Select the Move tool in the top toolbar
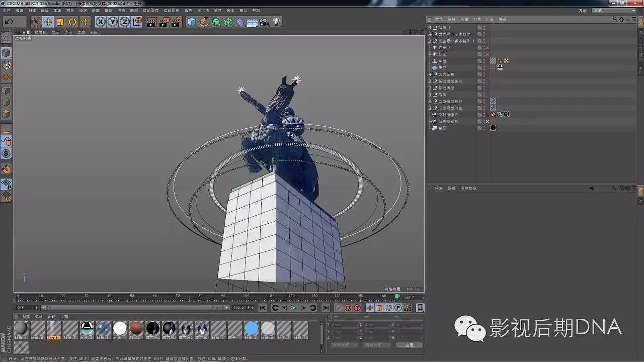The height and width of the screenshot is (362, 644). (48, 22)
